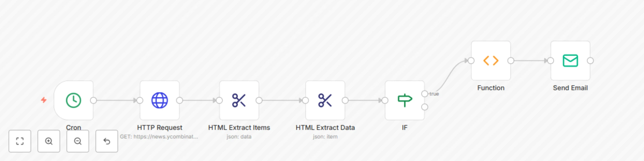This screenshot has height=161, width=644.
Task: Open the HTML Extract Items node
Action: point(239,101)
